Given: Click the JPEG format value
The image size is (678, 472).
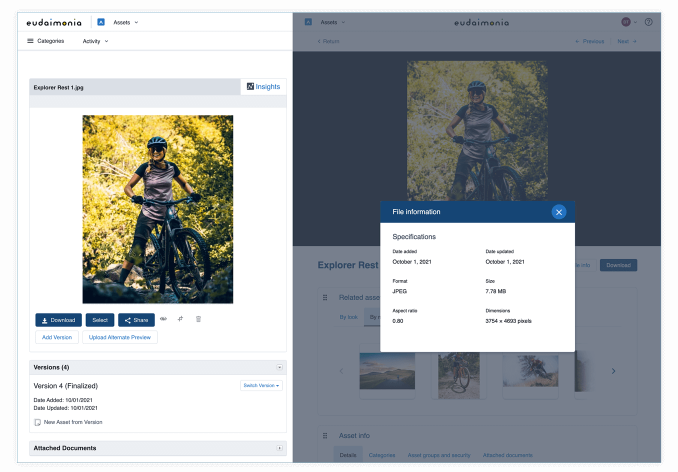Looking at the screenshot, I should coord(400,291).
